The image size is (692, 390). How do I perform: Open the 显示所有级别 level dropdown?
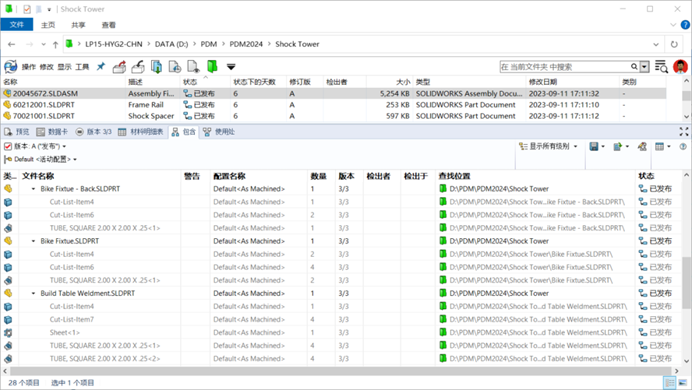pos(548,146)
